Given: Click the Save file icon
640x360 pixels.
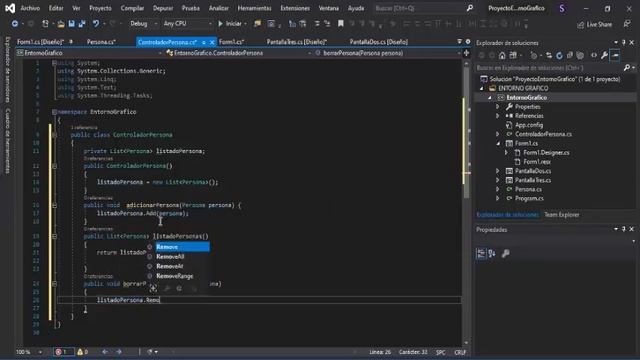Looking at the screenshot, I should (x=71, y=24).
